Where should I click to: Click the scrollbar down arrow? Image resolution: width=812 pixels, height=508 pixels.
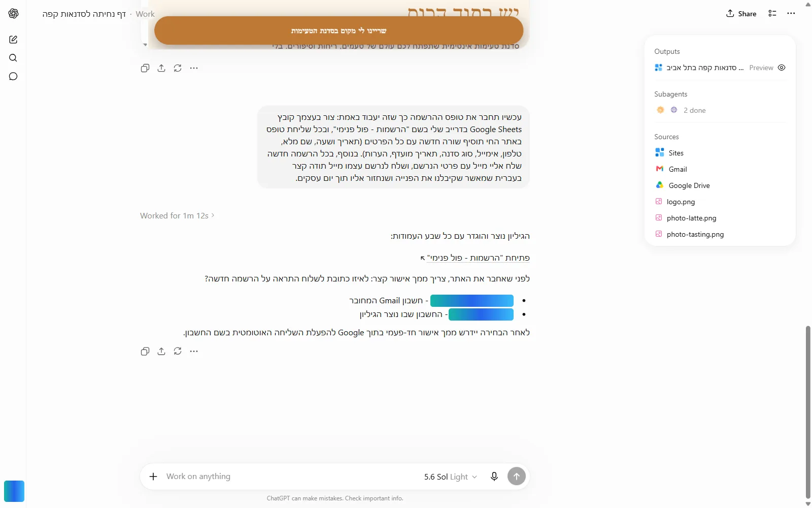point(808,504)
